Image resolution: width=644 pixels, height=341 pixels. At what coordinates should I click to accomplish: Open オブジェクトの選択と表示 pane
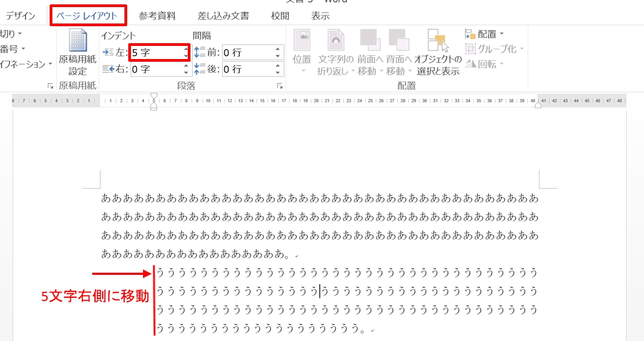pyautogui.click(x=438, y=52)
